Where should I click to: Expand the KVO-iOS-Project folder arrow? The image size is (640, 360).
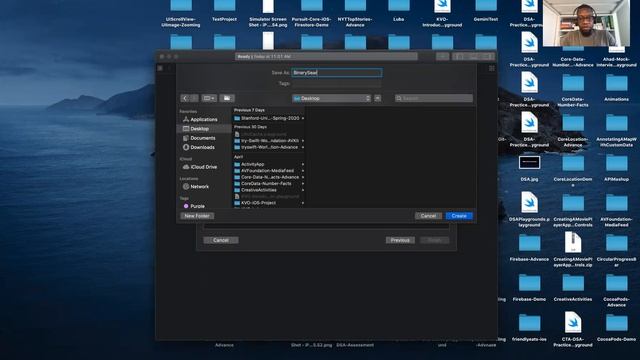[x=302, y=203]
